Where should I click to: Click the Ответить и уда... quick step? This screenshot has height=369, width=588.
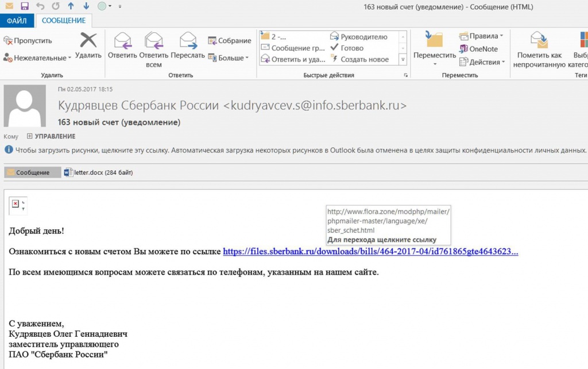pos(293,59)
